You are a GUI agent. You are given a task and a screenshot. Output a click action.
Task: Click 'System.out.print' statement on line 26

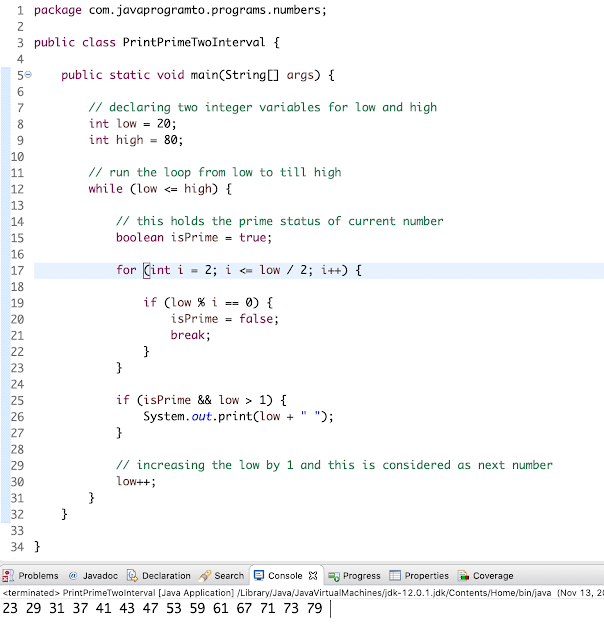click(238, 416)
